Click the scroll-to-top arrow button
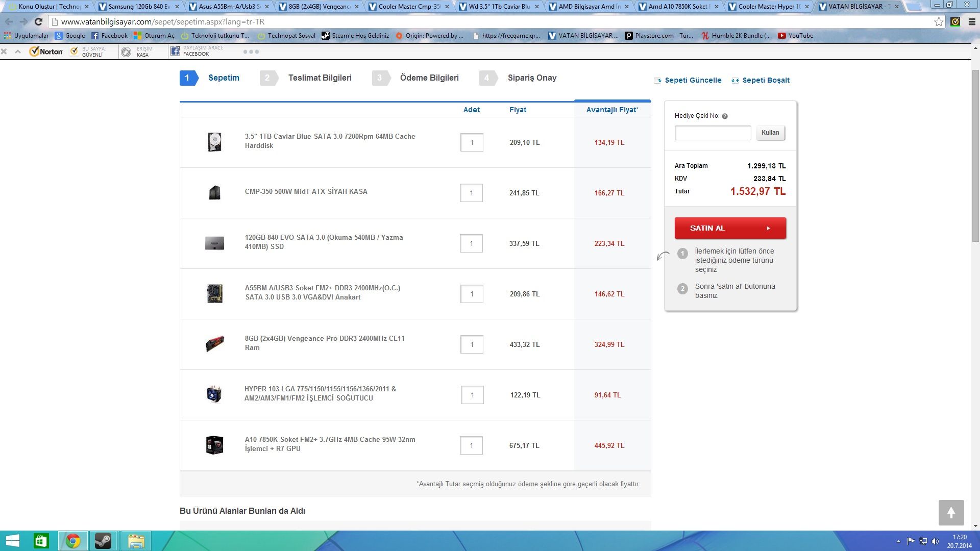Image resolution: width=980 pixels, height=551 pixels. click(951, 512)
